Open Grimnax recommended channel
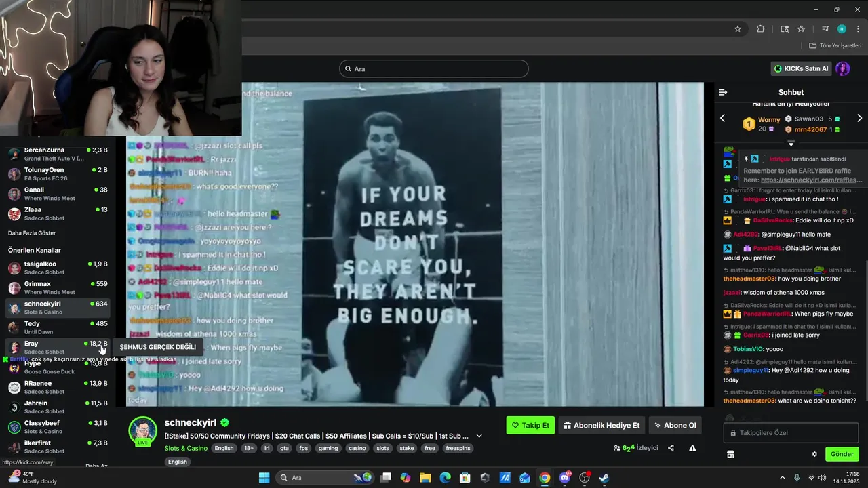 point(58,287)
